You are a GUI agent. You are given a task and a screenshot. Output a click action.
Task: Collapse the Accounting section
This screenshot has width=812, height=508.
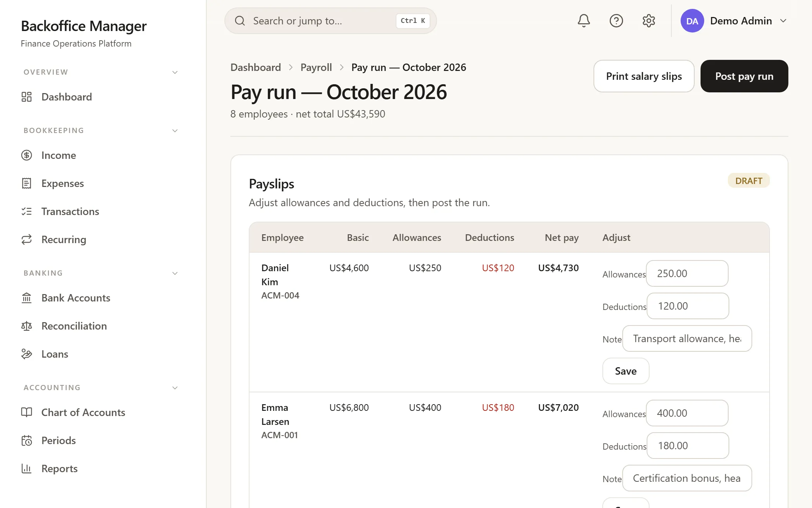click(x=175, y=388)
